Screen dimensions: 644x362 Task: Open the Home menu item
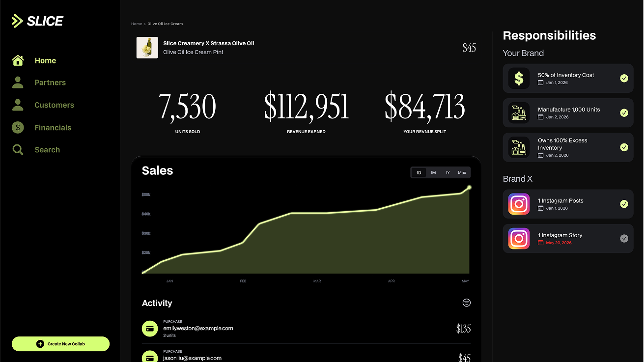pos(45,60)
